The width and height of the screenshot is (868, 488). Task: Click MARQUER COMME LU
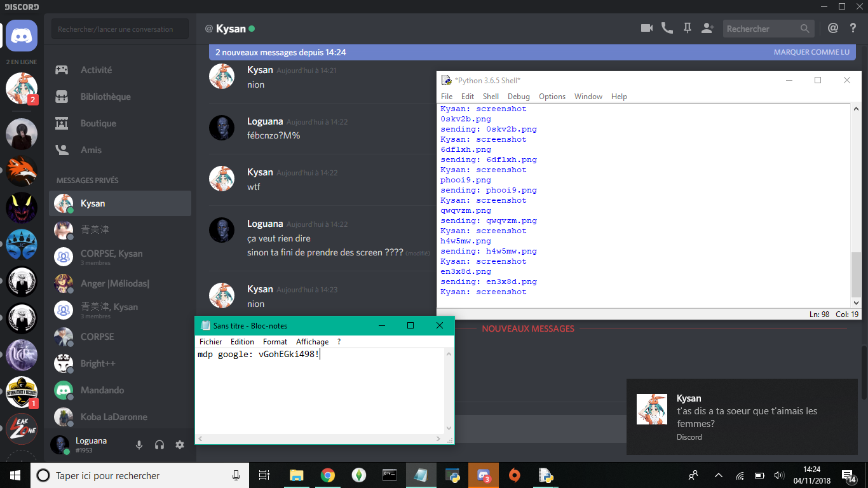[811, 52]
